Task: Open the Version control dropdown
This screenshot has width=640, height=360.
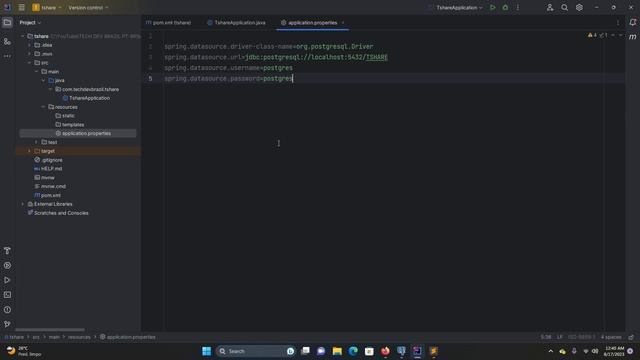Action: point(88,7)
